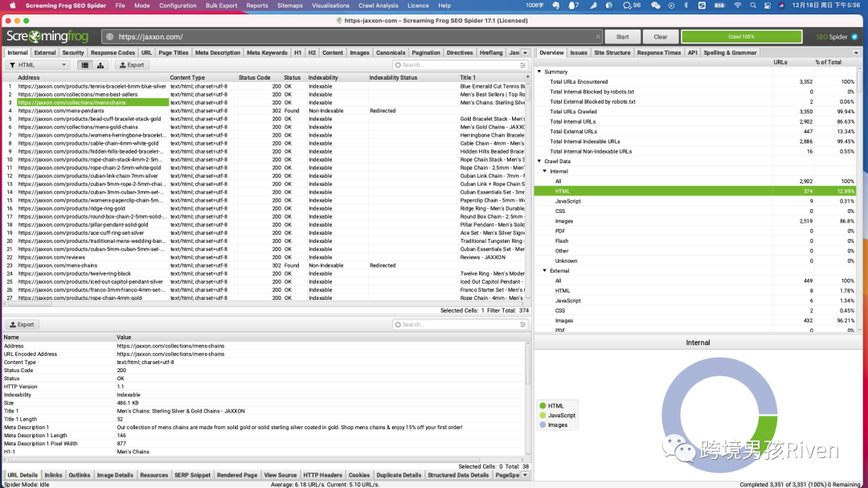Open the HTTP Headers tab
Viewport: 868px width, 488px height.
[323, 475]
